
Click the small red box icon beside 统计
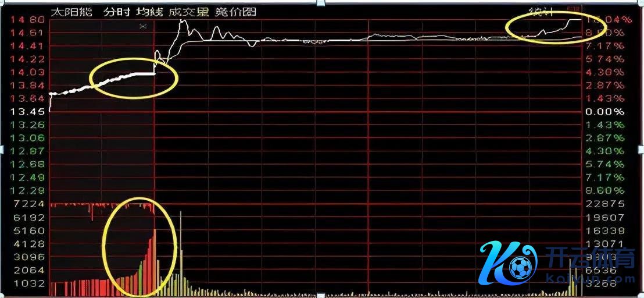[x=574, y=10]
